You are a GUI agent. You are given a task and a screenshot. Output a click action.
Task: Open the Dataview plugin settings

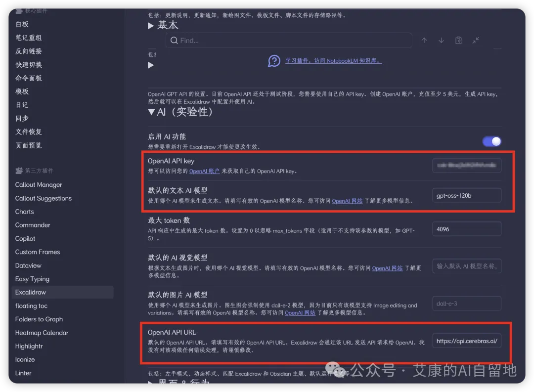click(x=28, y=265)
